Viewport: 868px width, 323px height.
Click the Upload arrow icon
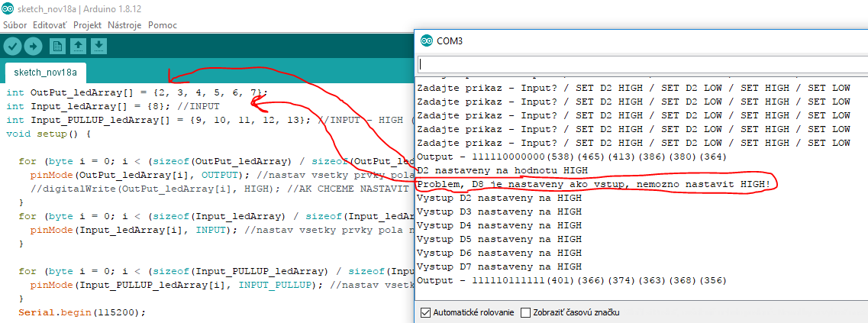click(33, 46)
